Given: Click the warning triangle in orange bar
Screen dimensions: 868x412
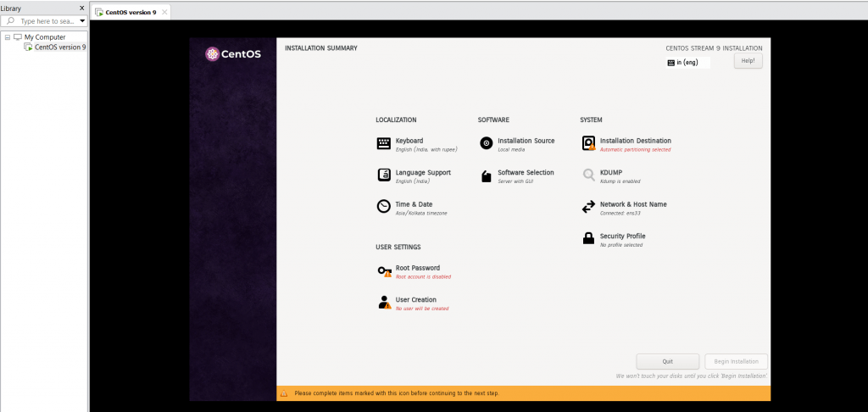Looking at the screenshot, I should coord(284,393).
